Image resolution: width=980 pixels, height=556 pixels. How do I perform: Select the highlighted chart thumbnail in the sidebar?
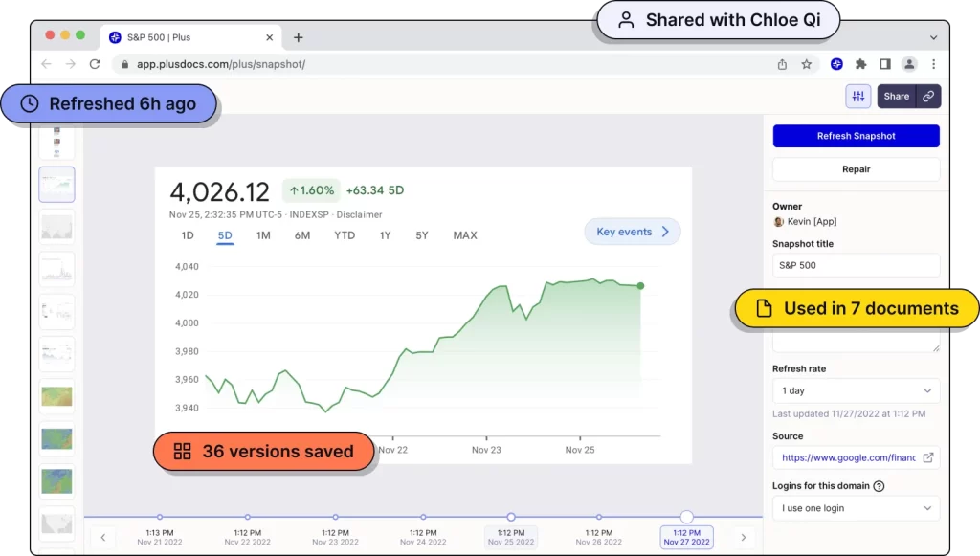[56, 184]
